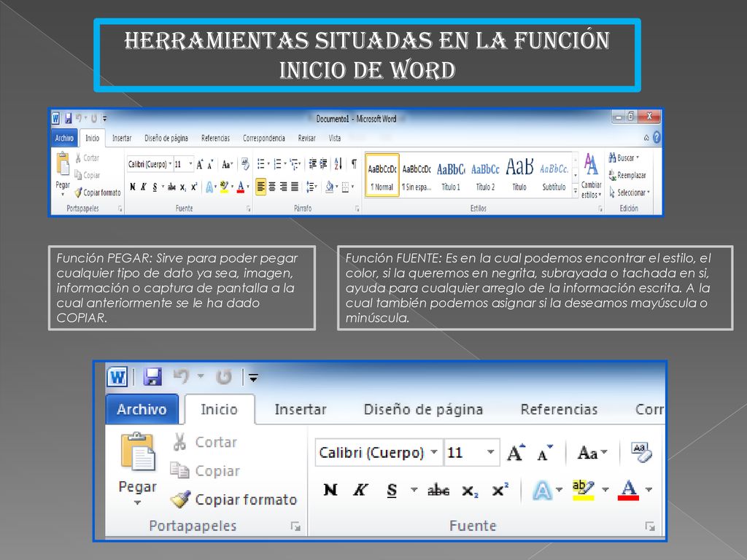Click the Cambiar estilos button
The image size is (747, 560).
591,176
